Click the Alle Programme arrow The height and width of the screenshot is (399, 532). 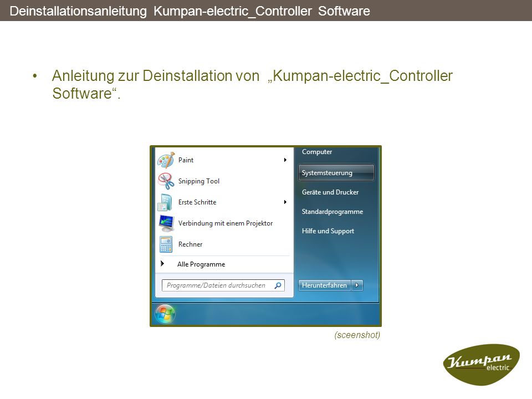coord(162,264)
